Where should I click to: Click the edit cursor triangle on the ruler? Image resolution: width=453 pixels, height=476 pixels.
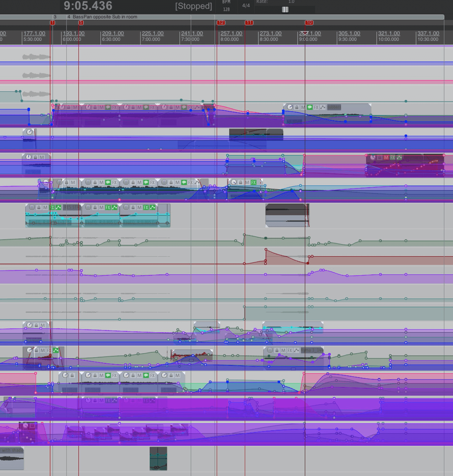tap(305, 33)
